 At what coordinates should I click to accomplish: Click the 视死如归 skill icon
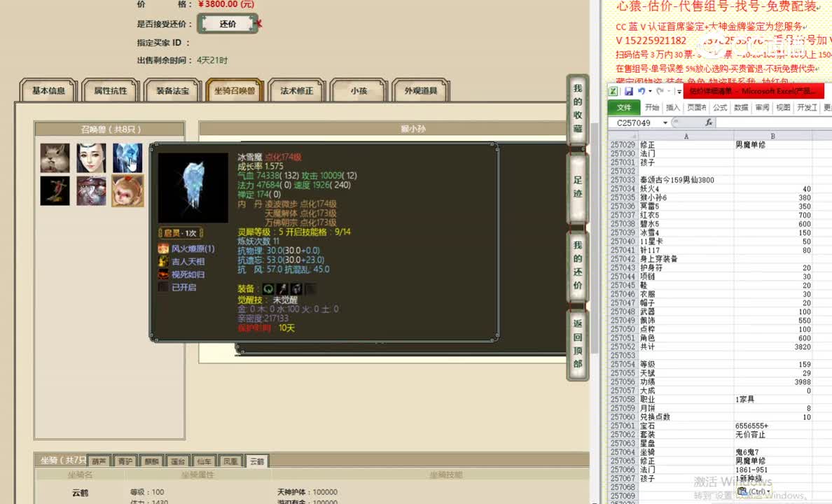tap(163, 274)
